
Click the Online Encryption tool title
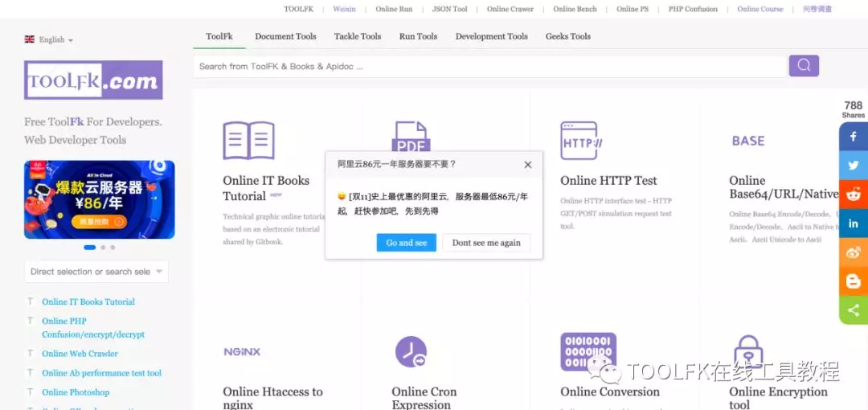click(778, 398)
